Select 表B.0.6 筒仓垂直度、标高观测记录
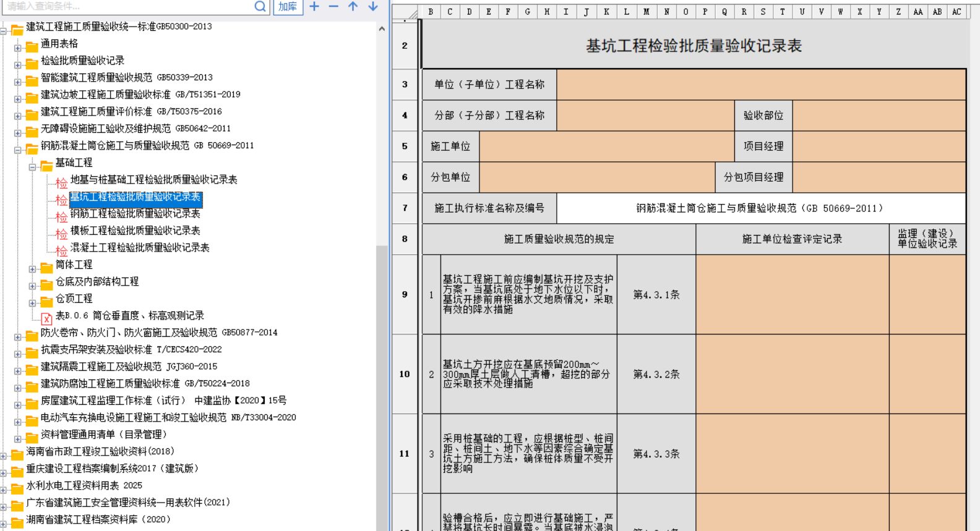Image resolution: width=980 pixels, height=531 pixels. click(x=129, y=316)
